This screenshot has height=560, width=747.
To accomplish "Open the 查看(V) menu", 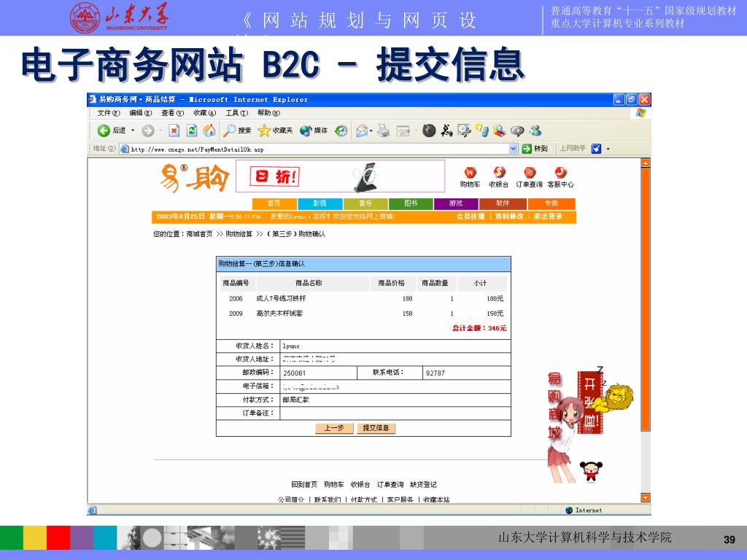I will (172, 113).
